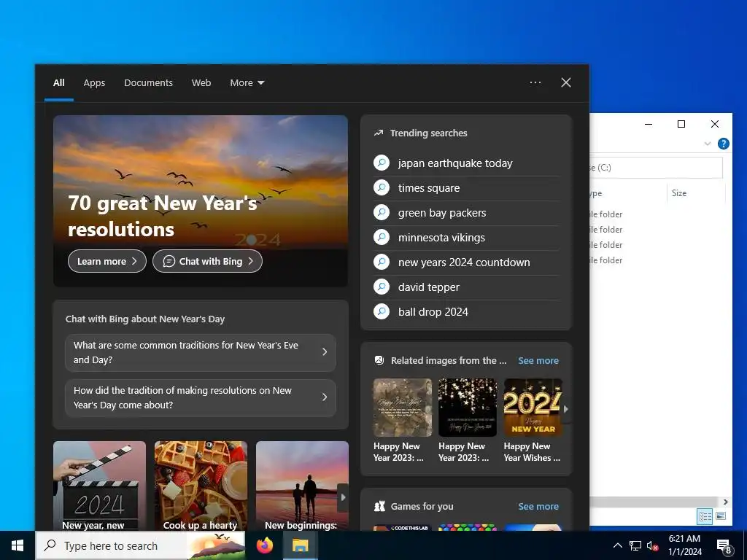747x560 pixels.
Task: Click the Trending searches arrow icon
Action: click(379, 133)
